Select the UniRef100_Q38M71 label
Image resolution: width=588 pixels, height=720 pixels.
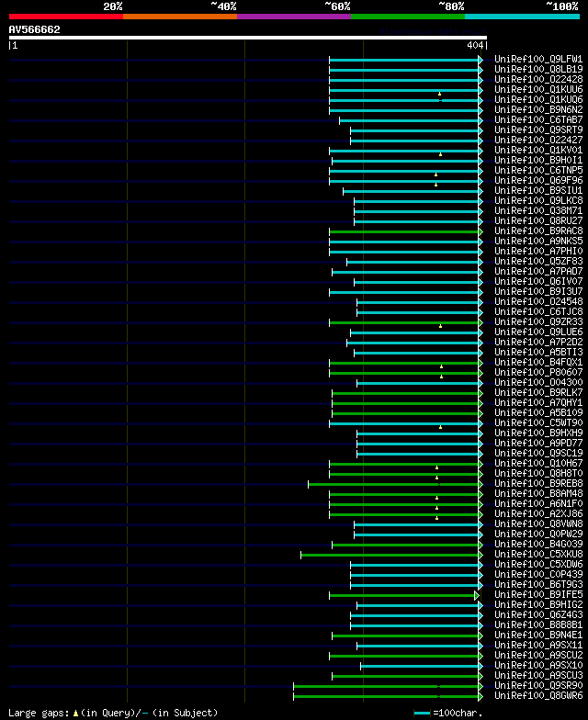coord(538,211)
